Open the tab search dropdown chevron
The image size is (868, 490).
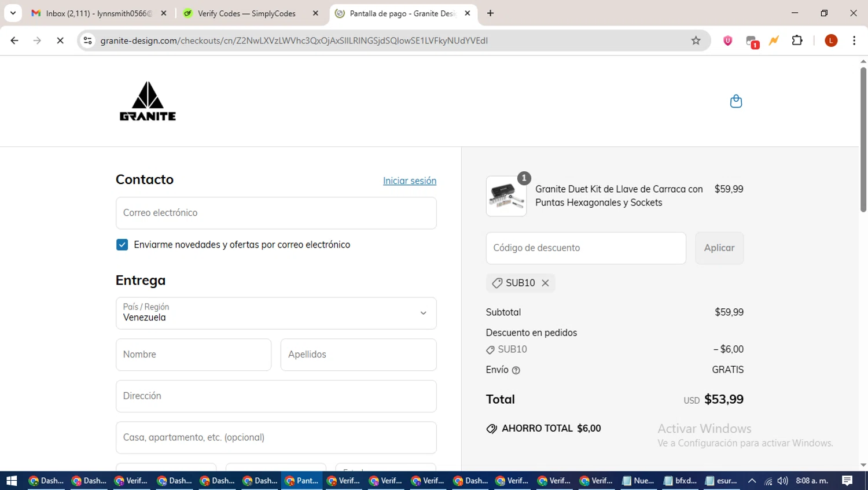tap(13, 13)
